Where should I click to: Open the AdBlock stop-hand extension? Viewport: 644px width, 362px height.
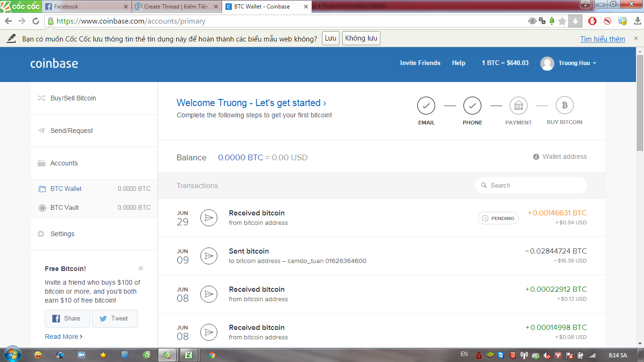pos(593,21)
